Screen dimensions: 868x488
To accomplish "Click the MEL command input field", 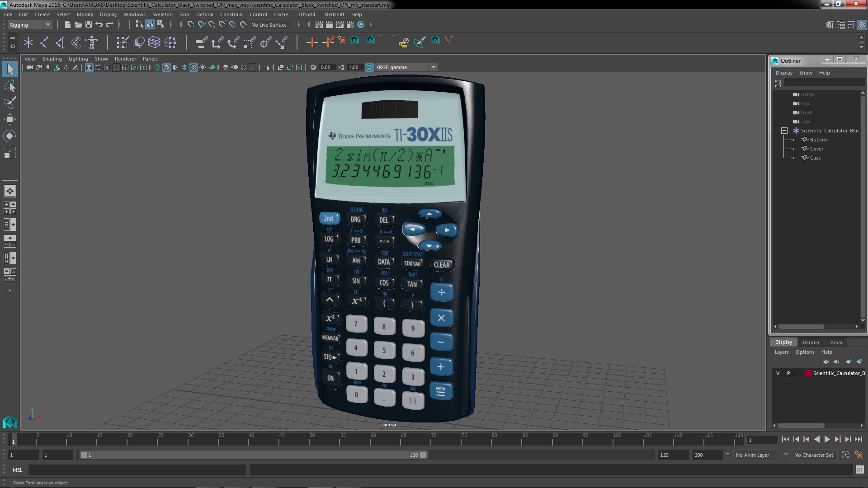I will [137, 470].
